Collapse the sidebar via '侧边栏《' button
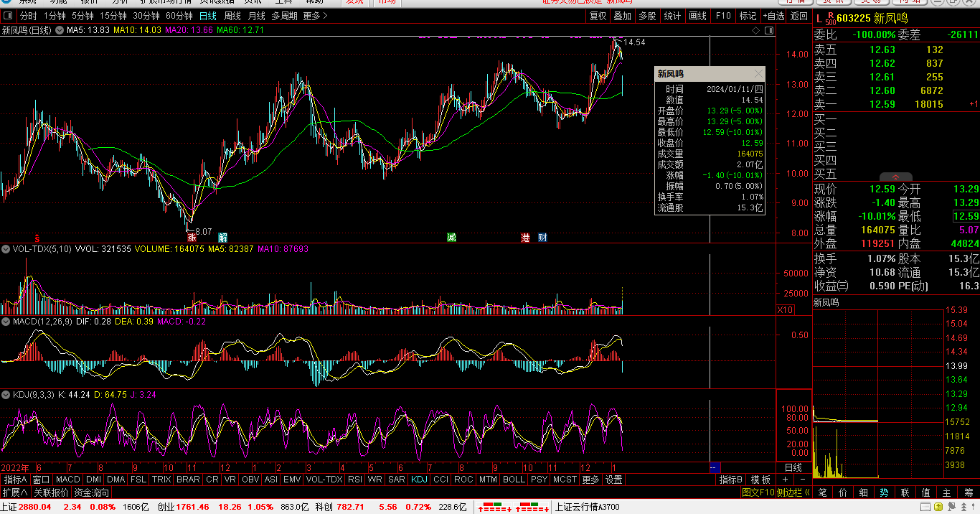The width and height of the screenshot is (980, 514). coord(794,492)
